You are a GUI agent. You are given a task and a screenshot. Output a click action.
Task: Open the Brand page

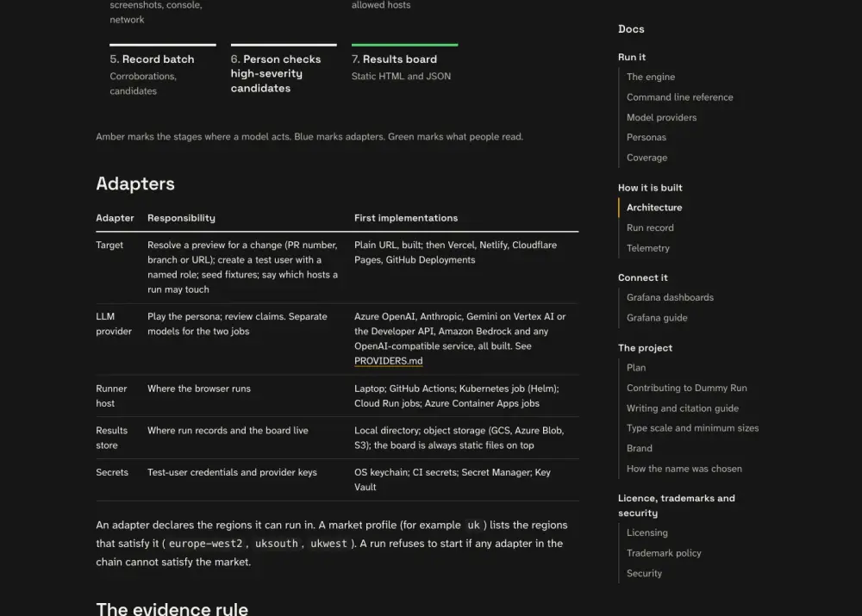pos(639,448)
